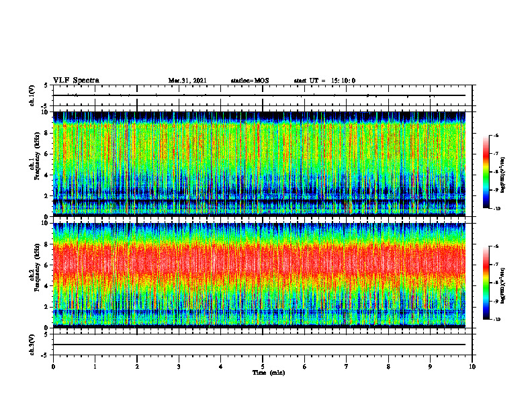Click the "4" tick on time axis
The image size is (532, 411).
click(x=221, y=367)
